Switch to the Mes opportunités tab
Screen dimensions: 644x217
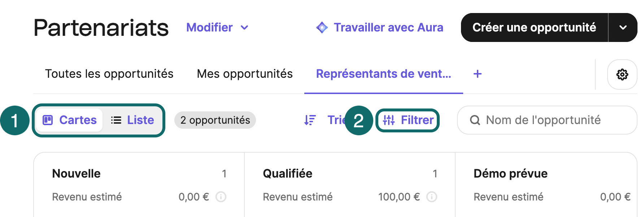tap(244, 74)
